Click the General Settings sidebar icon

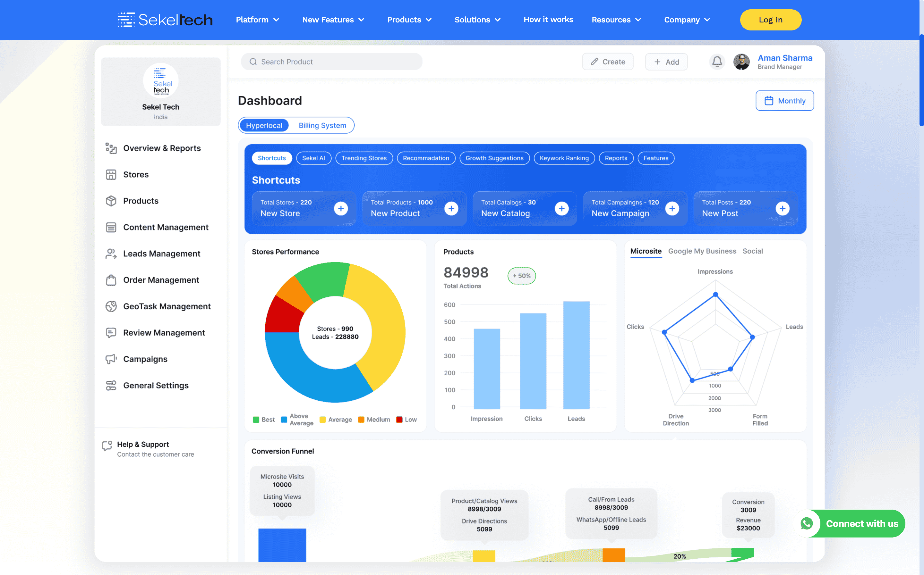tap(111, 386)
